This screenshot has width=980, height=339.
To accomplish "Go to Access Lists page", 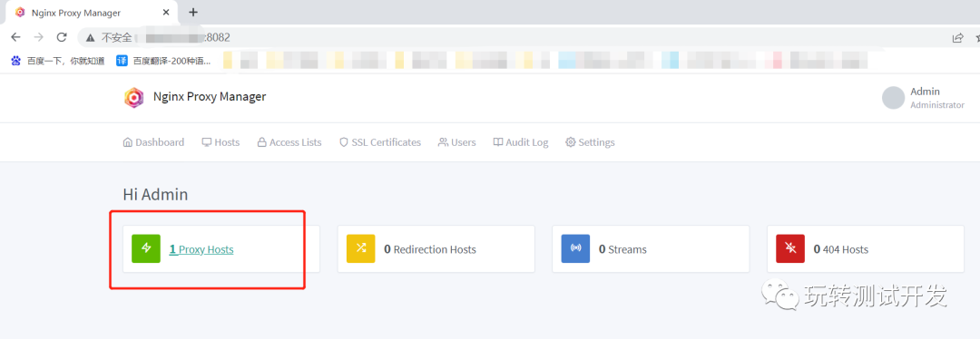I will 289,142.
